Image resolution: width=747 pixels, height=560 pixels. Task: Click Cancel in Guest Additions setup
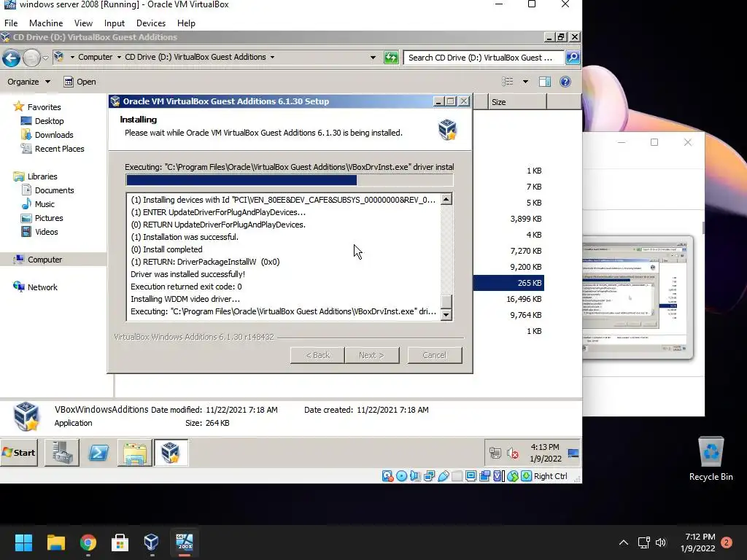(x=435, y=355)
